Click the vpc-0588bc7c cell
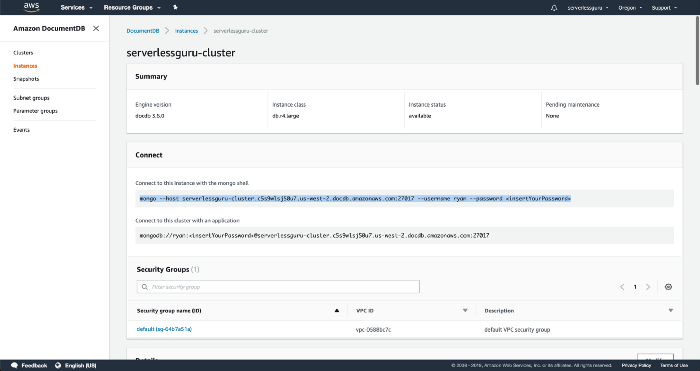Viewport: 700px width, 371px height. [373, 330]
